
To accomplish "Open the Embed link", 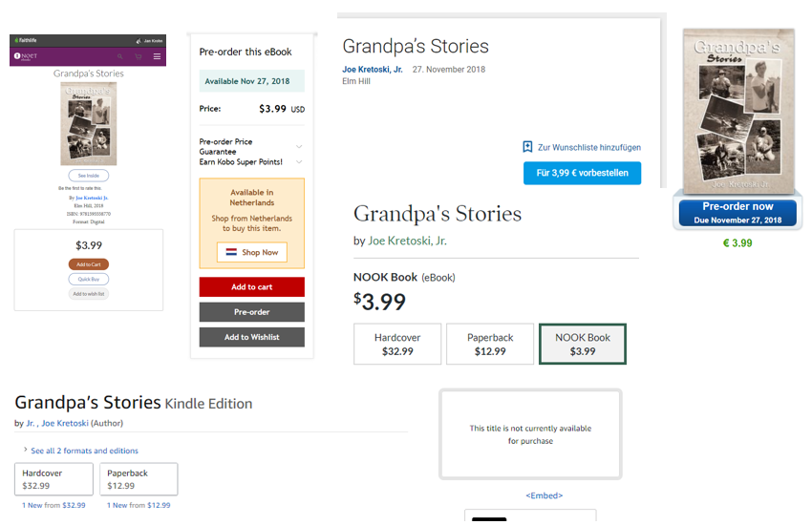I will [x=545, y=495].
